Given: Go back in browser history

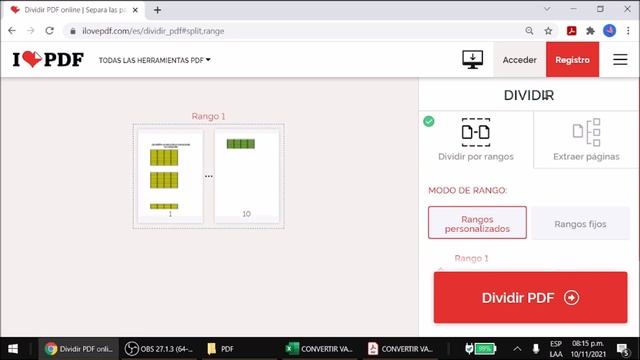Looking at the screenshot, I should tap(12, 31).
